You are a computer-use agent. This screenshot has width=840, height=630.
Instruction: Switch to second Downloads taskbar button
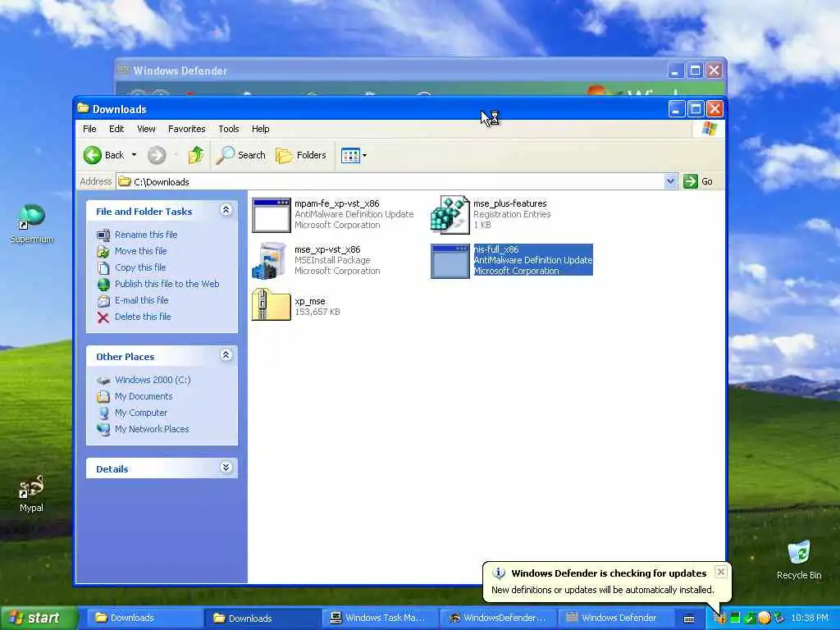click(x=262, y=618)
